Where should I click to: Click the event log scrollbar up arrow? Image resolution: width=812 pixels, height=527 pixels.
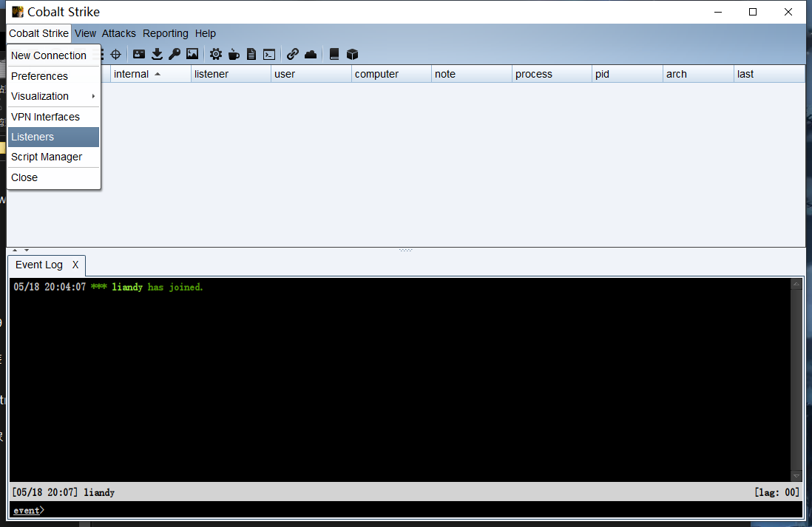tap(796, 284)
